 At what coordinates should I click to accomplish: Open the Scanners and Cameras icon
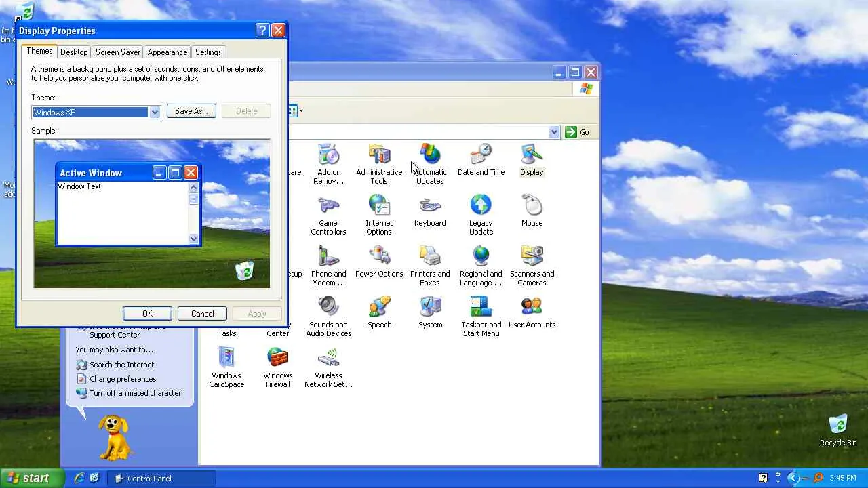532,266
